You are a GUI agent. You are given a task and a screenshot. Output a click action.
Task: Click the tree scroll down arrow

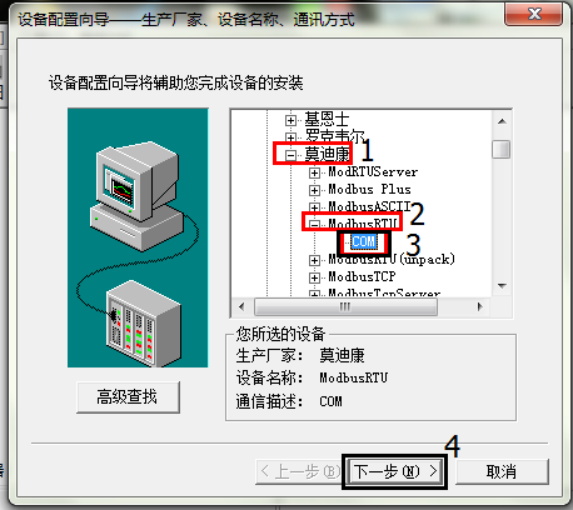pyautogui.click(x=502, y=286)
